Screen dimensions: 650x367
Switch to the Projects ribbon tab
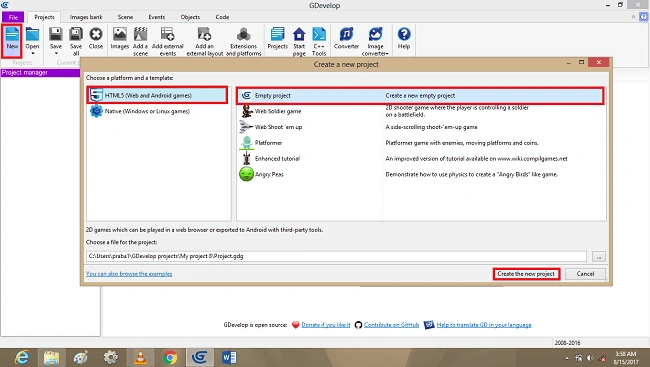click(x=44, y=17)
